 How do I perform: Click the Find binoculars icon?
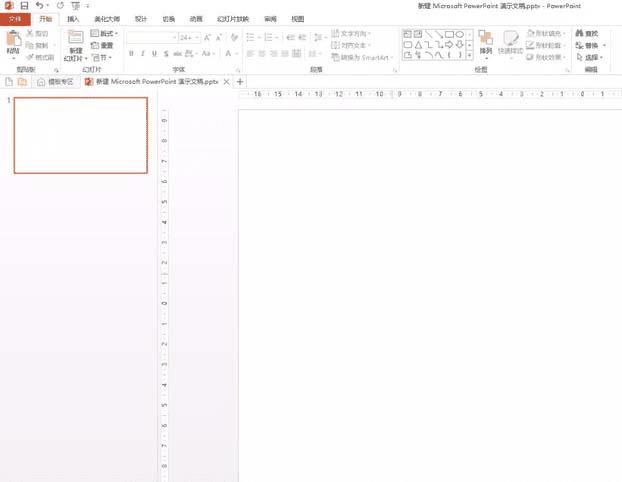tap(580, 33)
